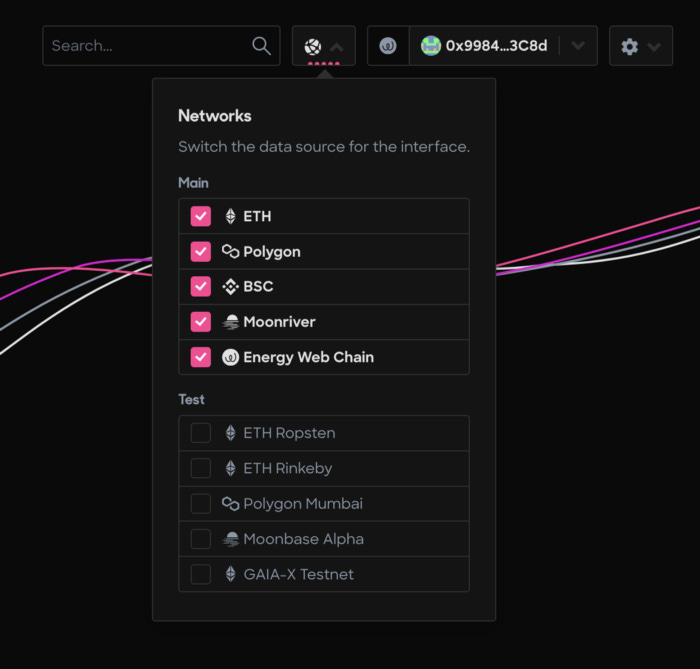Select the ETH network label

pyautogui.click(x=257, y=216)
